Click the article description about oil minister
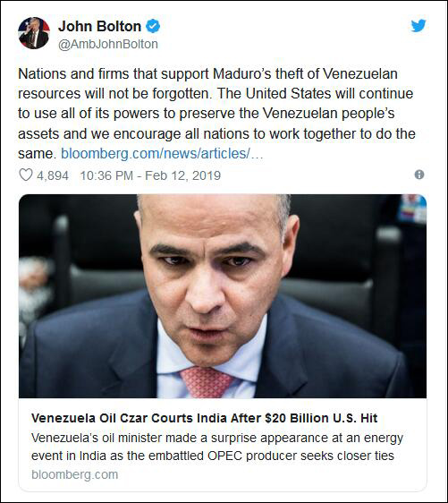 [x=217, y=447]
